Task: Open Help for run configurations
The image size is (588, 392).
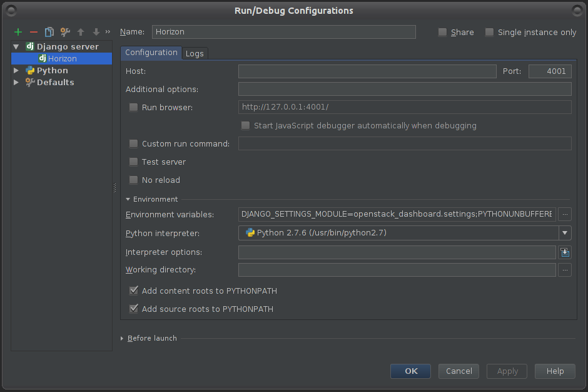Action: click(x=554, y=371)
